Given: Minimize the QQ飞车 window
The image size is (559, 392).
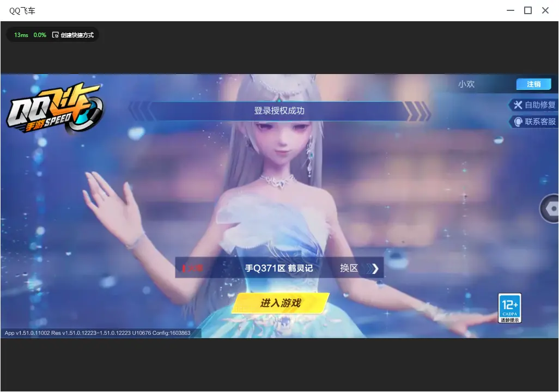Looking at the screenshot, I should [511, 11].
